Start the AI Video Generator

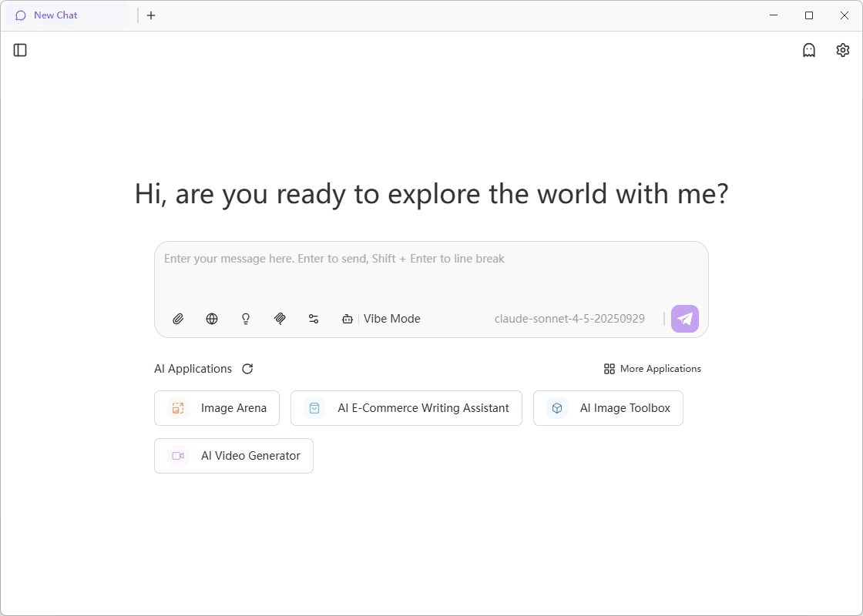click(x=233, y=456)
